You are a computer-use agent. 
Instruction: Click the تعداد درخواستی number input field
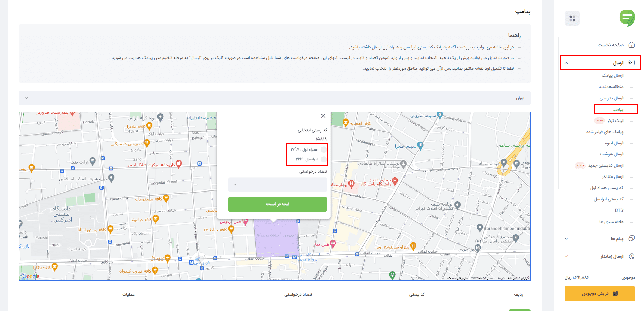click(x=277, y=185)
